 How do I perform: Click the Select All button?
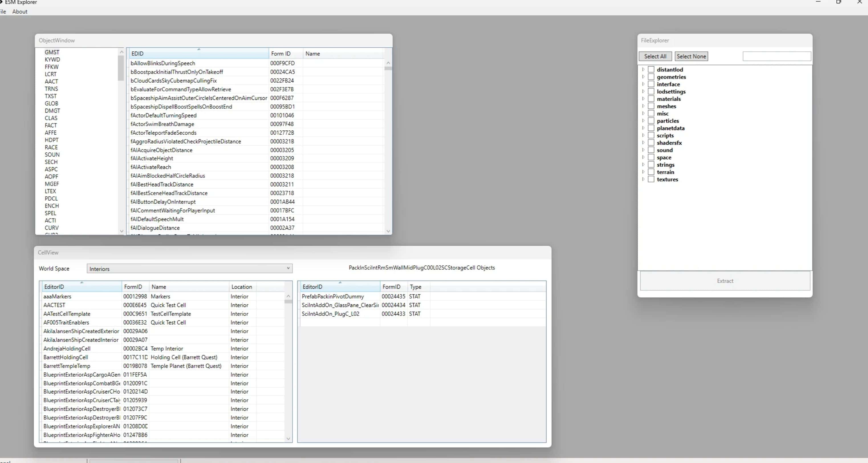pyautogui.click(x=655, y=56)
